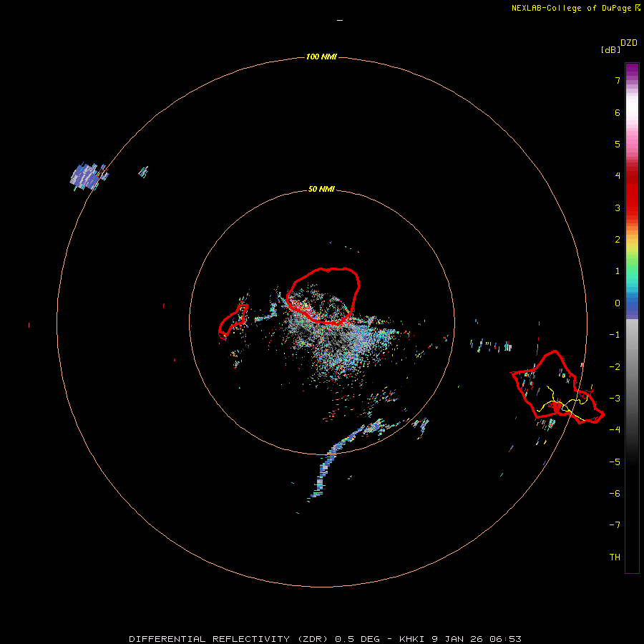Select the 4 dB scale label
Image resolution: width=644 pixels, height=644 pixels.
[618, 176]
